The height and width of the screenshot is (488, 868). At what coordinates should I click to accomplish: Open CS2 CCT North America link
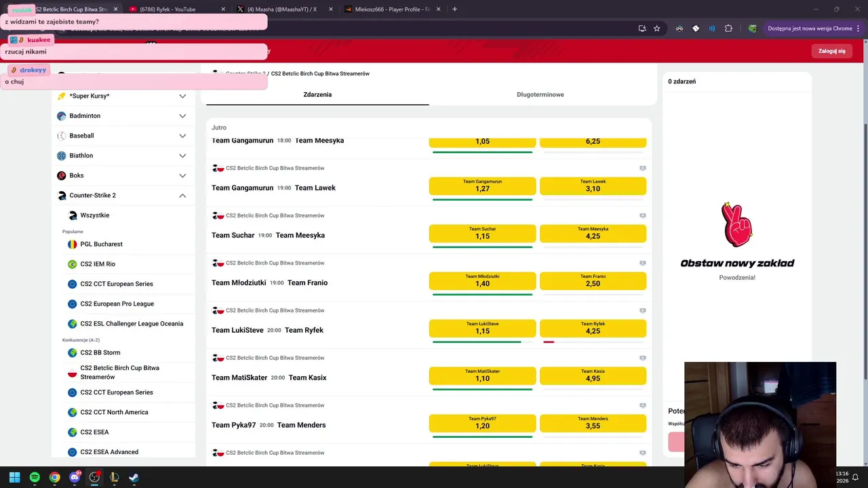114,412
